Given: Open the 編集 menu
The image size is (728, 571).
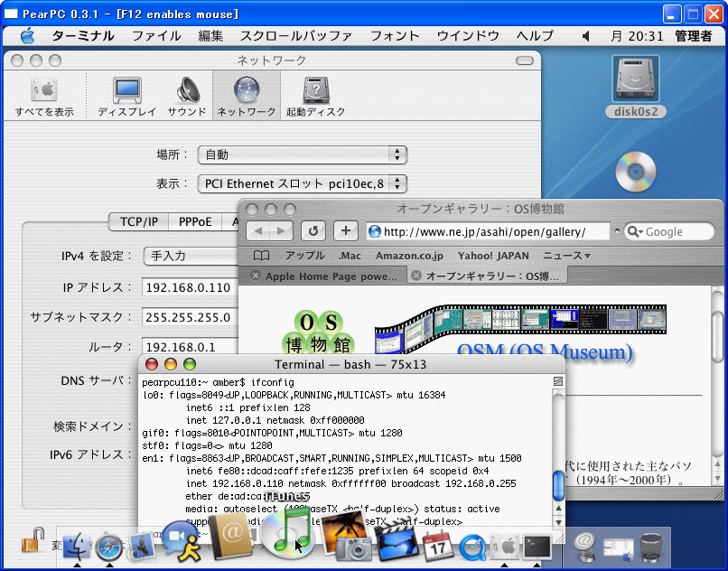Looking at the screenshot, I should tap(210, 36).
